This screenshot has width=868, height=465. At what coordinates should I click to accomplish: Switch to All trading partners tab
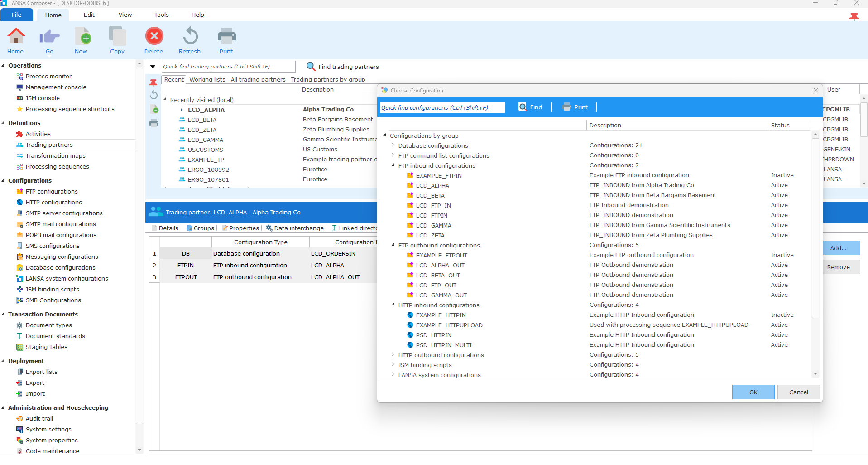pos(258,80)
